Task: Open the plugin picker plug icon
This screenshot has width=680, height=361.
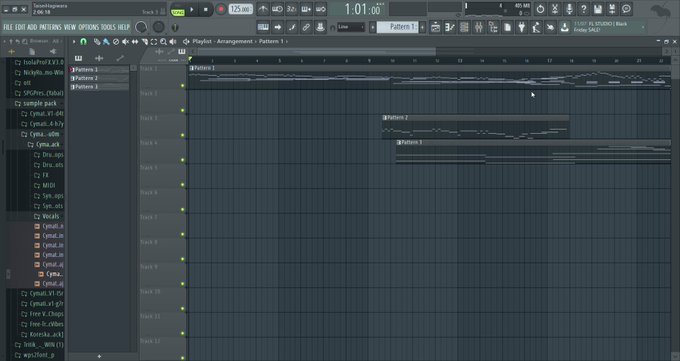Action: 522,27
